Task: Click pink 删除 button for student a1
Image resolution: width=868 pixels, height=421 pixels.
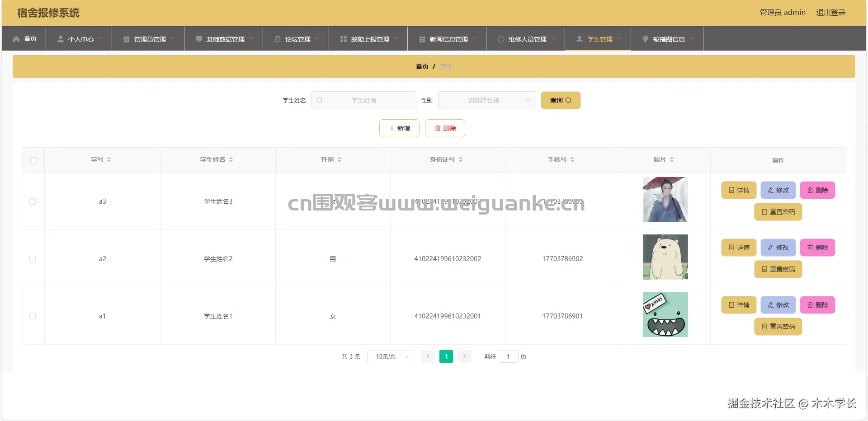Action: coord(817,305)
